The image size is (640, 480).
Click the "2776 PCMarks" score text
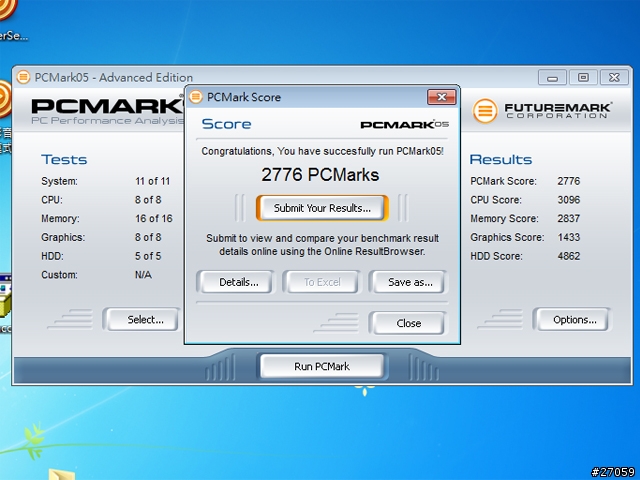point(320,175)
